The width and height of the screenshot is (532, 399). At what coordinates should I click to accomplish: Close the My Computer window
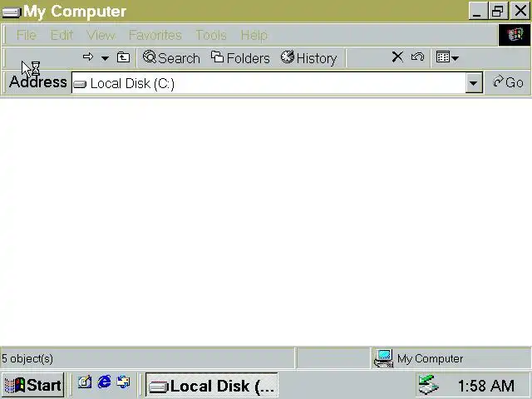520,11
